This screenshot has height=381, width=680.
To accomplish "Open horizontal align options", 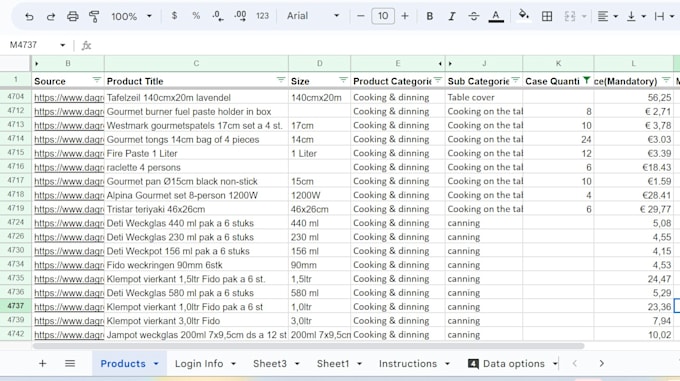I will (607, 16).
